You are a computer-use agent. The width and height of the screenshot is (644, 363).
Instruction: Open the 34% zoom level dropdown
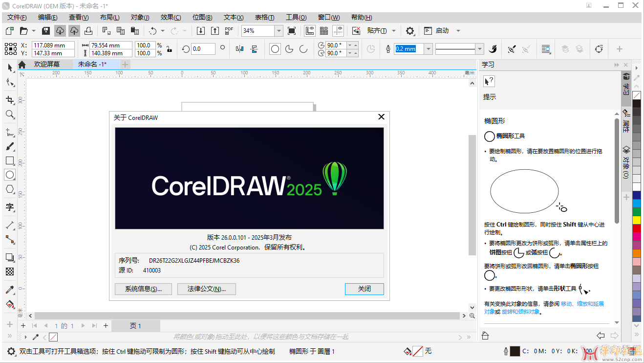coord(279,31)
